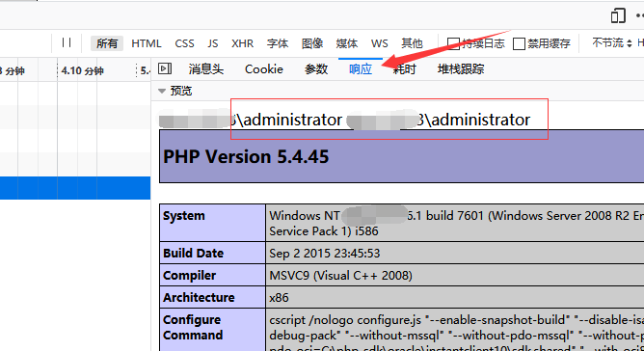Filter requests by WS type

[380, 43]
